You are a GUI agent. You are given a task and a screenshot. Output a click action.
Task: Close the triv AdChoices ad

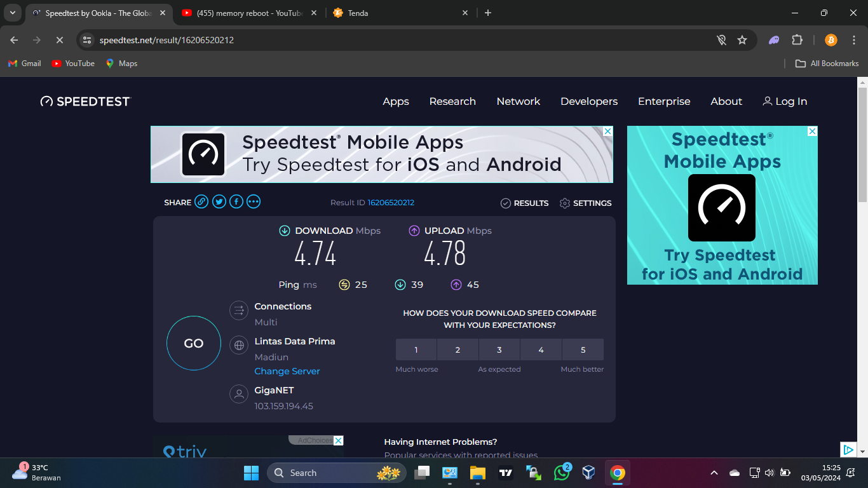tap(339, 440)
